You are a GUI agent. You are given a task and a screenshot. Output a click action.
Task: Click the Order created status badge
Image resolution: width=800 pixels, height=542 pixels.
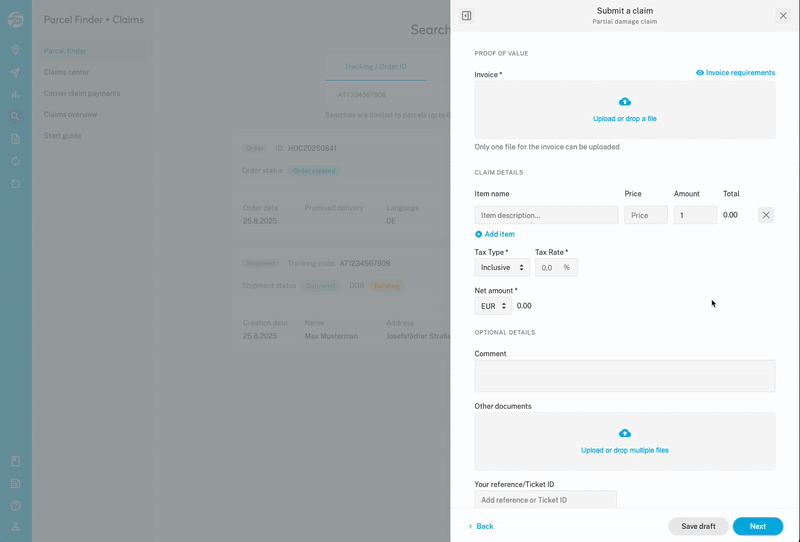point(314,171)
